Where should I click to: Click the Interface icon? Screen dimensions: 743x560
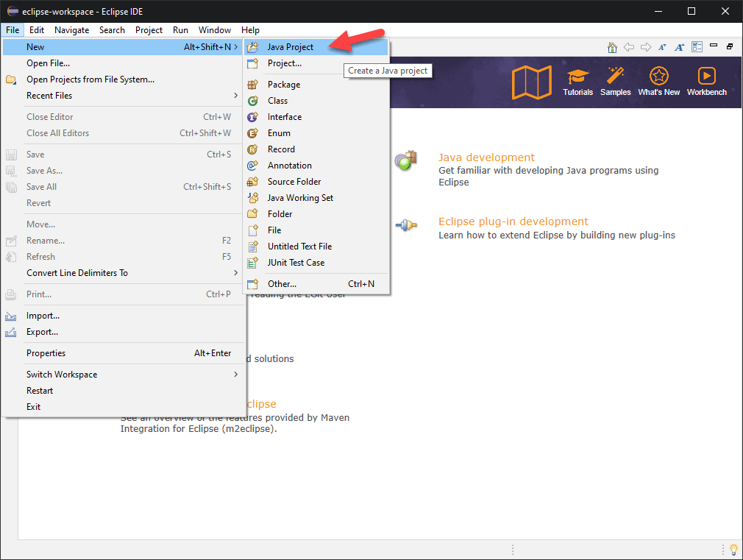pyautogui.click(x=252, y=117)
